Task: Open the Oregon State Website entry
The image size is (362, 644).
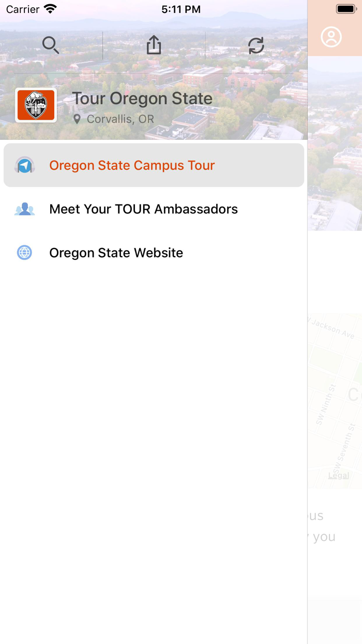Action: [x=116, y=253]
